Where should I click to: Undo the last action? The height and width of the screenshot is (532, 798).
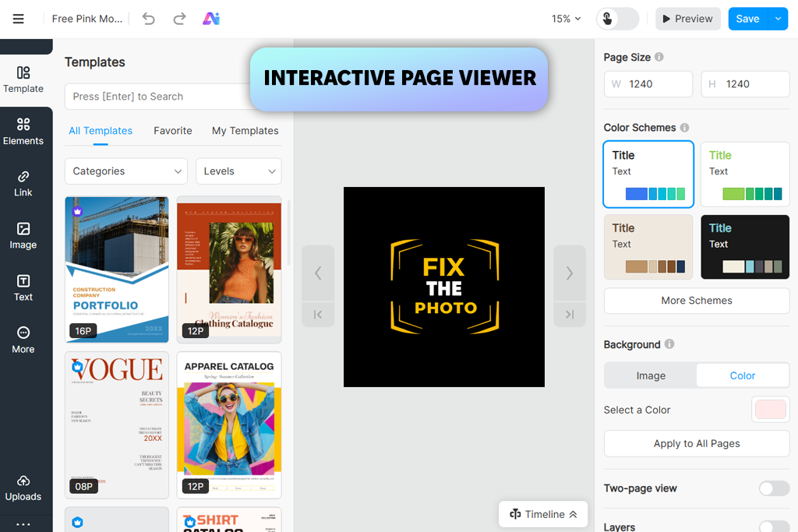(148, 19)
